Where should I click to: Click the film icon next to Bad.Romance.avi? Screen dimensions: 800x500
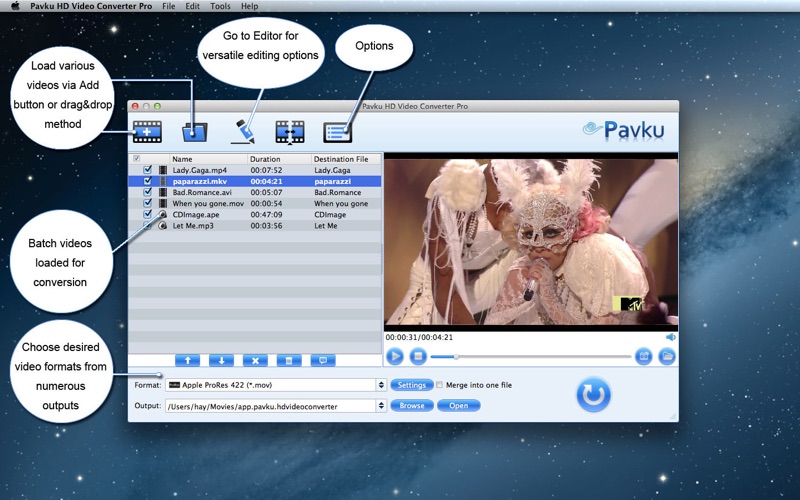(x=163, y=192)
